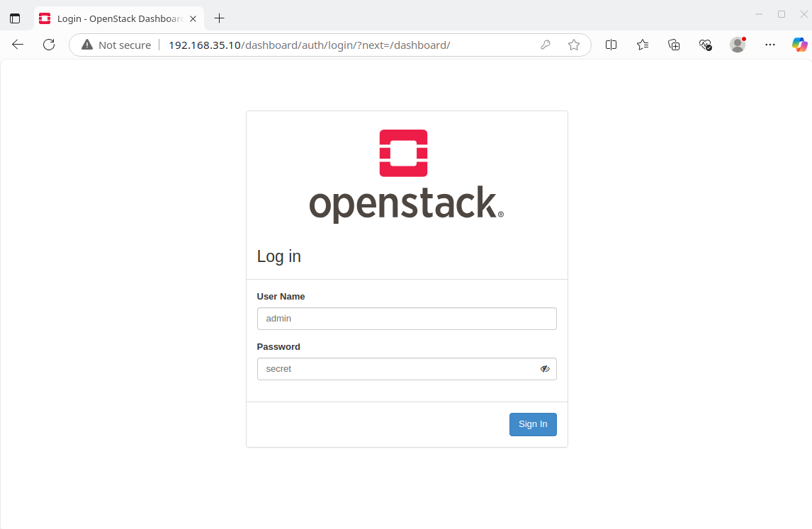This screenshot has height=529, width=812.
Task: Open the Favorites list
Action: [x=643, y=45]
